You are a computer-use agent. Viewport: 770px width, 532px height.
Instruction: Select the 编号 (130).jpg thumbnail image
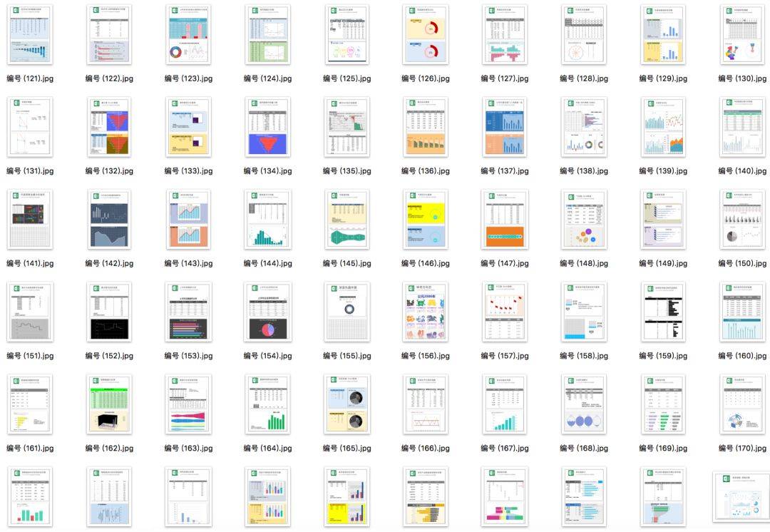(x=741, y=34)
